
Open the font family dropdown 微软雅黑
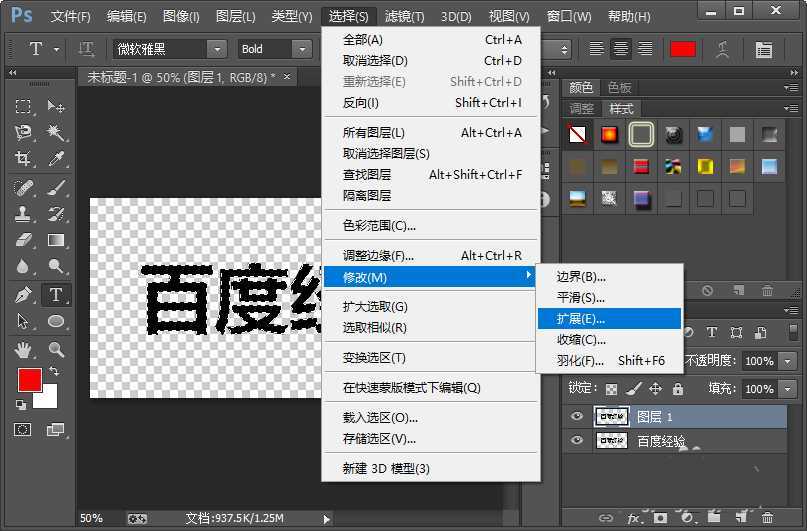216,49
